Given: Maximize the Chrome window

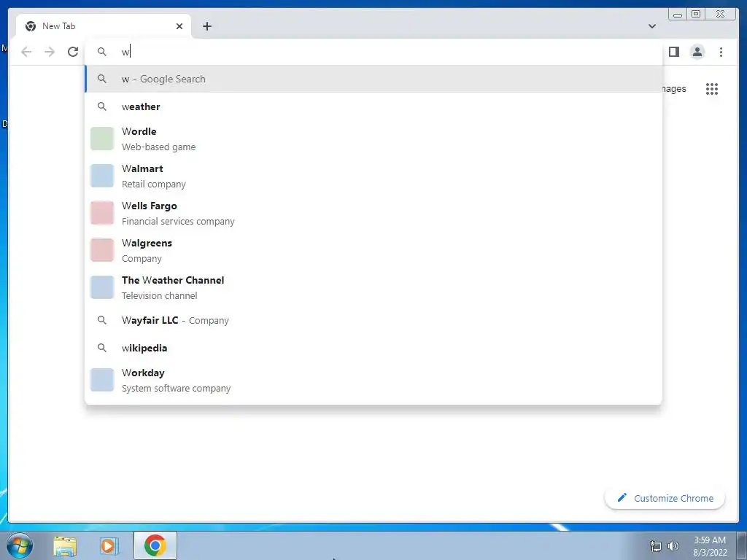Looking at the screenshot, I should pos(696,15).
